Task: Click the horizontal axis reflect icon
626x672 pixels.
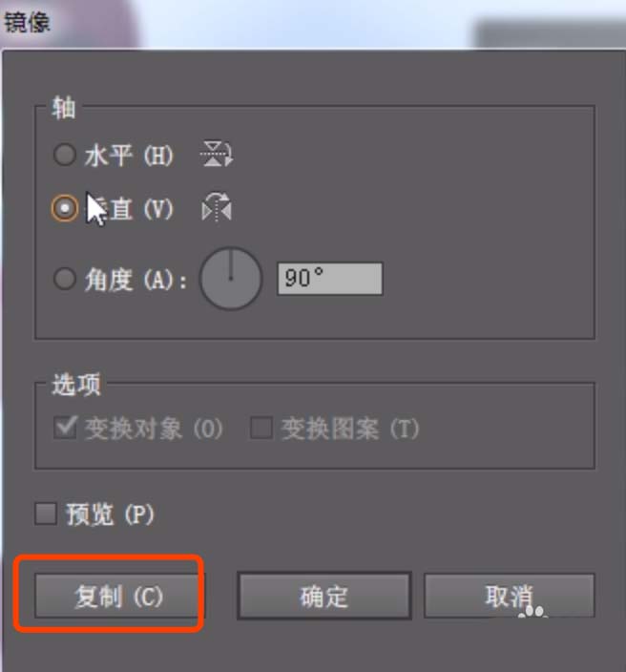Action: pos(217,154)
